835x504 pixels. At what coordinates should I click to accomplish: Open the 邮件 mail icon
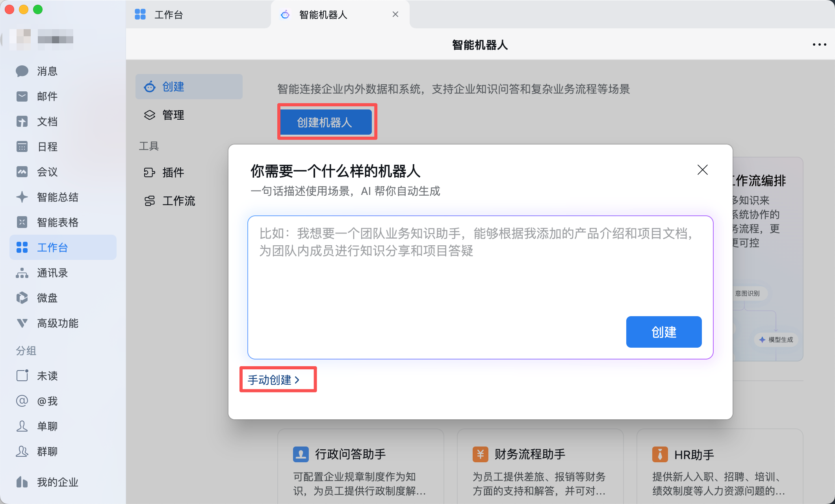[22, 96]
